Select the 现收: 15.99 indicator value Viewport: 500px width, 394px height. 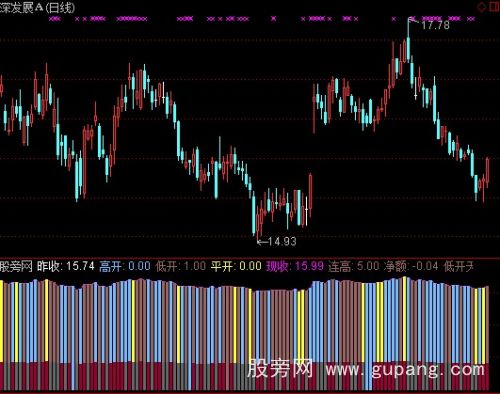pyautogui.click(x=295, y=266)
